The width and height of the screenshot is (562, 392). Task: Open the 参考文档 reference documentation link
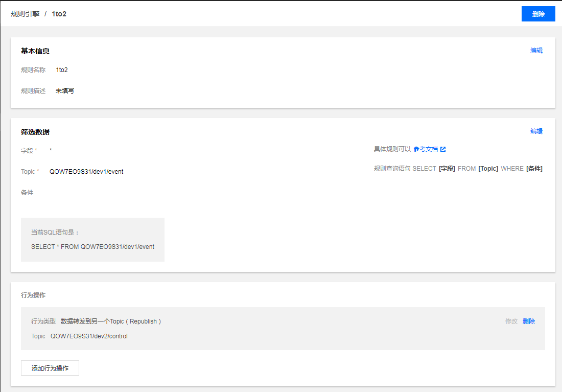[426, 149]
